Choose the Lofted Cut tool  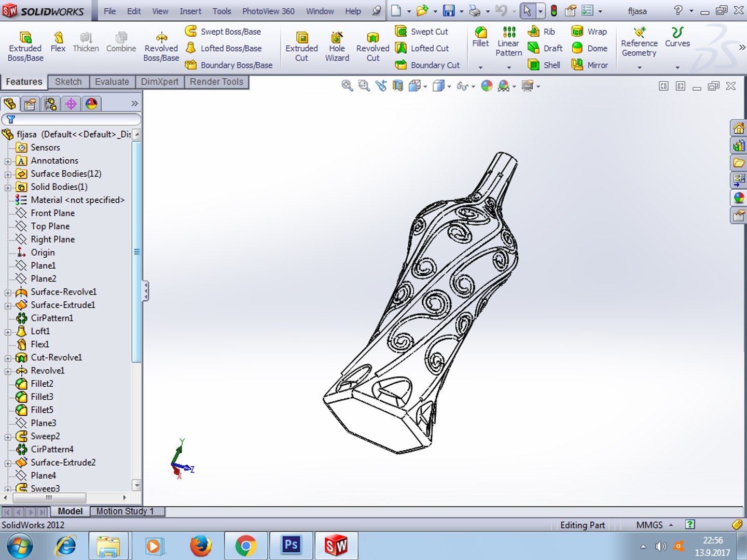pos(422,48)
